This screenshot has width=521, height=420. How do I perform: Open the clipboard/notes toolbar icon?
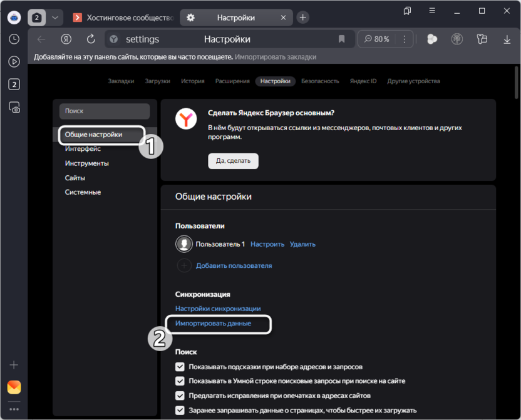[x=482, y=39]
